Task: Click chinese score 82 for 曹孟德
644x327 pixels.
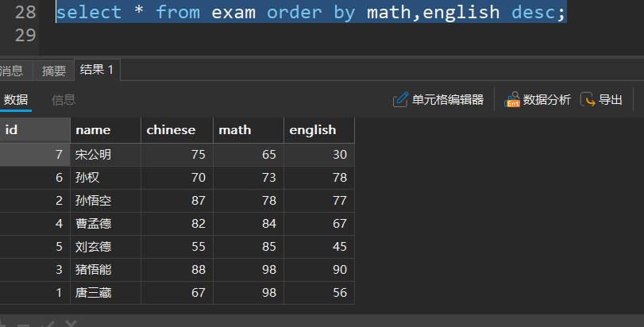Action: pos(177,224)
